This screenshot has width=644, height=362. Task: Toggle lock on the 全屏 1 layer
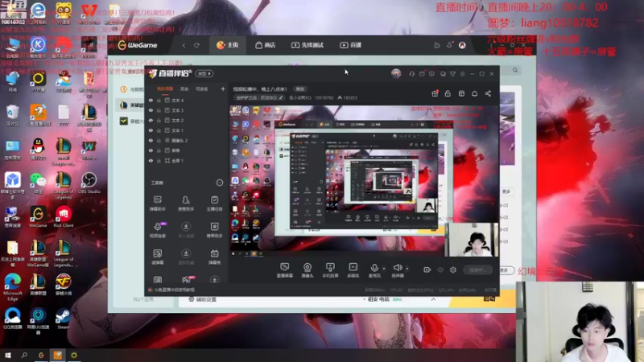point(159,160)
